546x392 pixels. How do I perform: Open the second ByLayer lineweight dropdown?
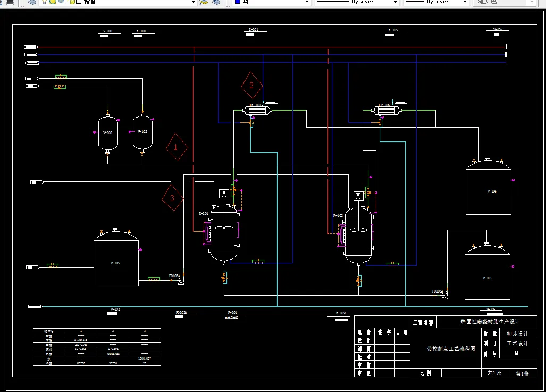[465, 2]
